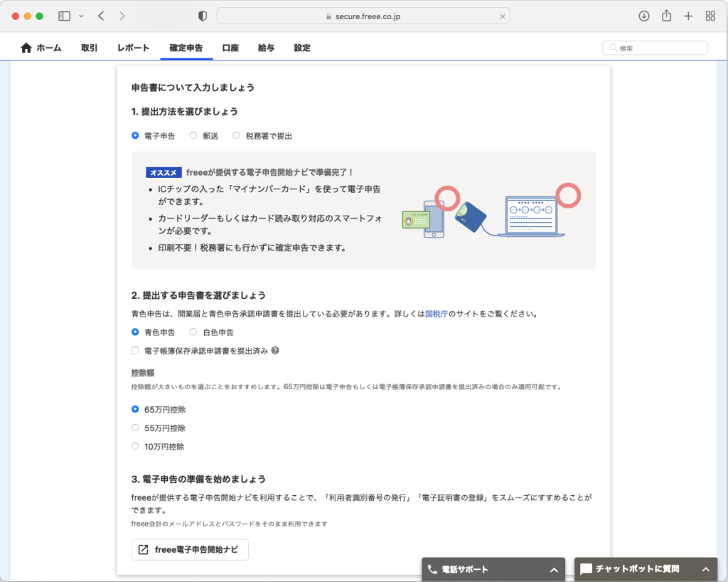Viewport: 728px width, 582px height.
Task: Click the secure.freee.co.jp address bar
Action: pyautogui.click(x=363, y=16)
